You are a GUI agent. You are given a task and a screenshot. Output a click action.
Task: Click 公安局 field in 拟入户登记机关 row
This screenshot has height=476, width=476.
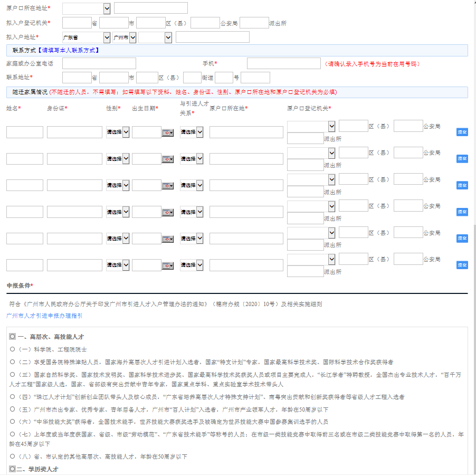point(205,23)
